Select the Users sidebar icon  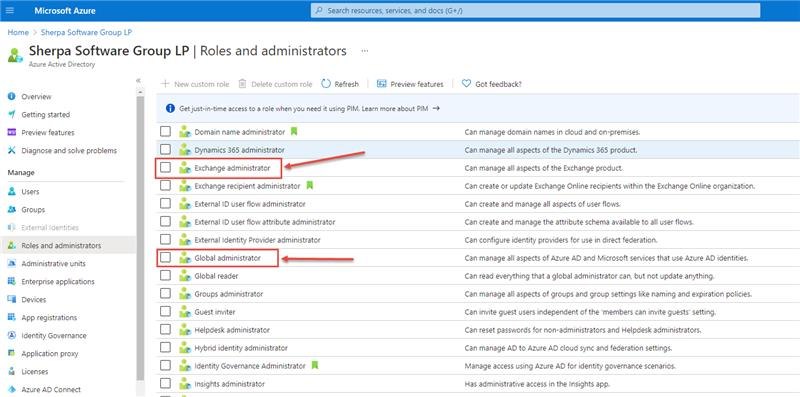point(12,191)
